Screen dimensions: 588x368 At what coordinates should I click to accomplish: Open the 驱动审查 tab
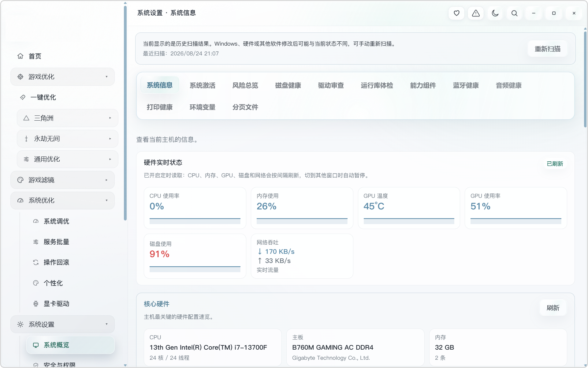click(331, 85)
